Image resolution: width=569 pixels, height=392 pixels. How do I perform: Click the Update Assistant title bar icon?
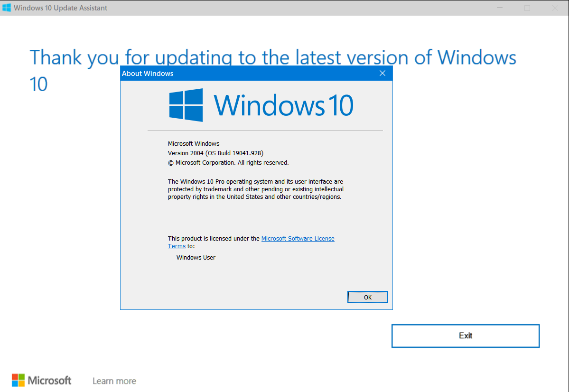pyautogui.click(x=7, y=8)
